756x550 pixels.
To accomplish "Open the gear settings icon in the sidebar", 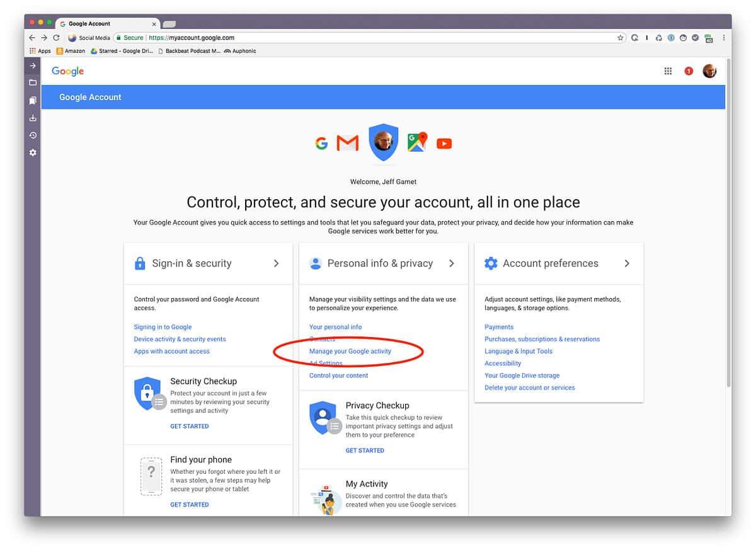I will click(33, 153).
